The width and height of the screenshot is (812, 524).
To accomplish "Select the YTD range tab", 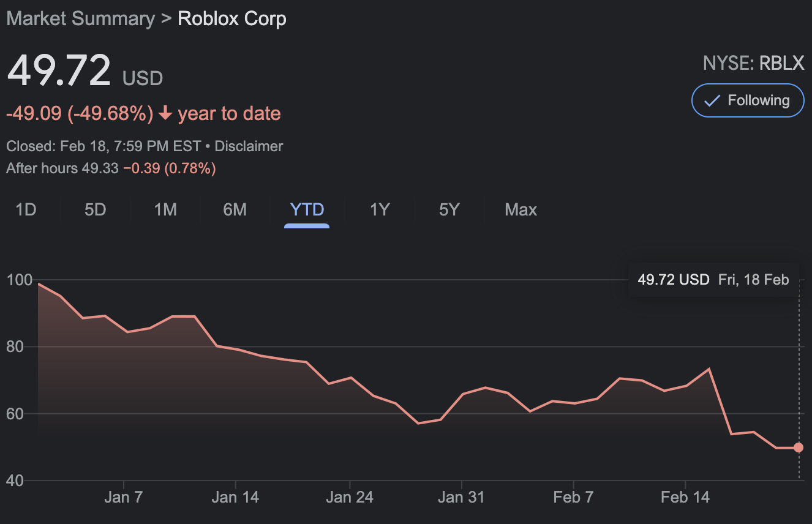I will (x=307, y=210).
